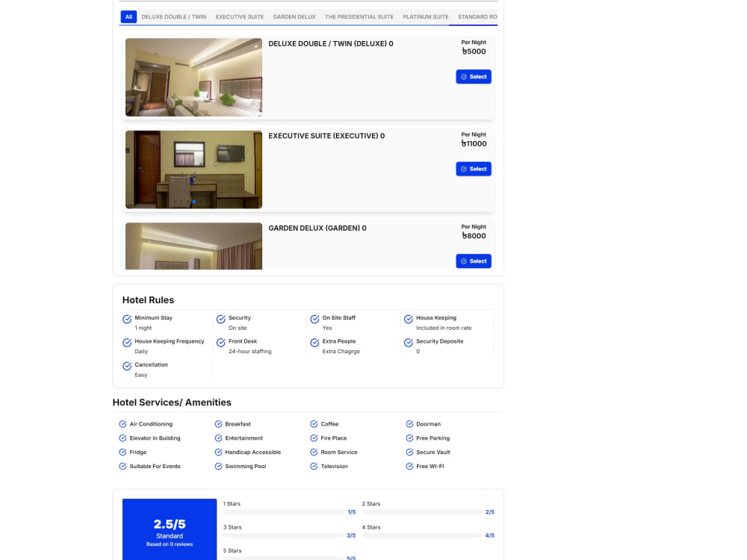Click the Fridge check icon
747x560 pixels.
(123, 452)
